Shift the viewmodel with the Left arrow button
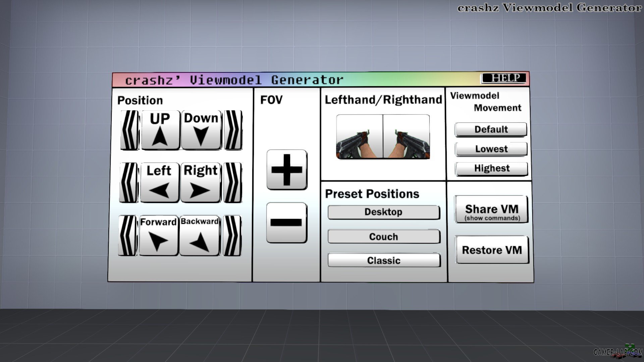 tap(160, 183)
